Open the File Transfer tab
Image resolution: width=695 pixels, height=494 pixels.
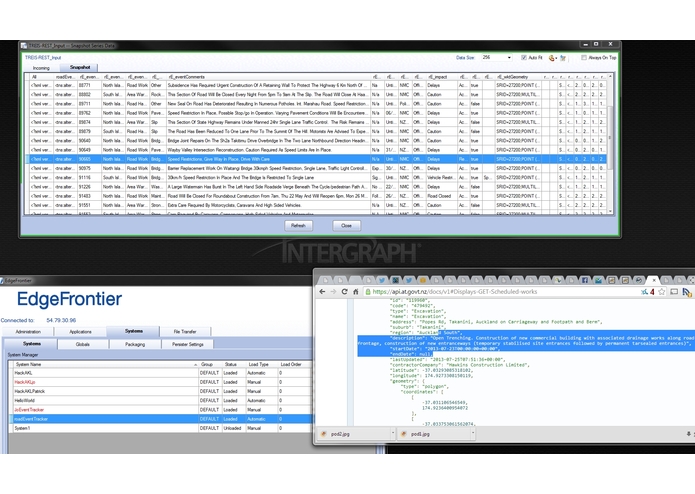click(185, 331)
